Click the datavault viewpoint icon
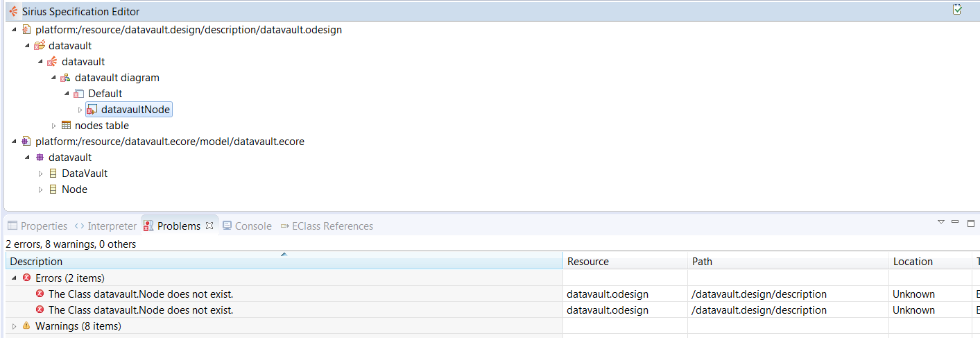Screen dimensions: 980x338 tap(52, 62)
